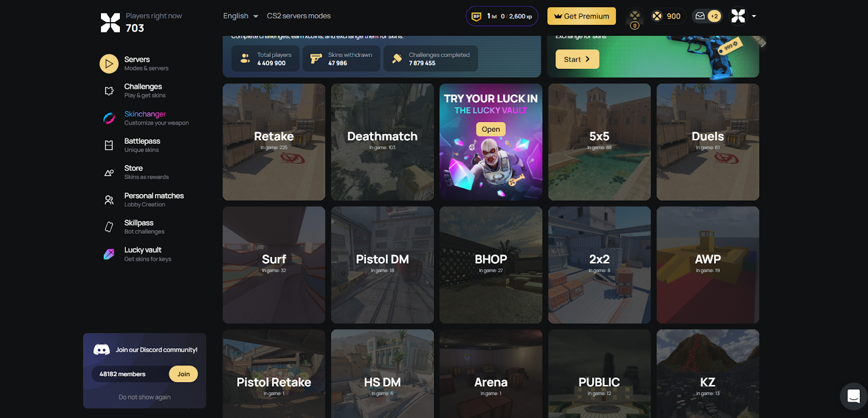This screenshot has width=868, height=418.
Task: Click Do not show again link
Action: [x=145, y=397]
